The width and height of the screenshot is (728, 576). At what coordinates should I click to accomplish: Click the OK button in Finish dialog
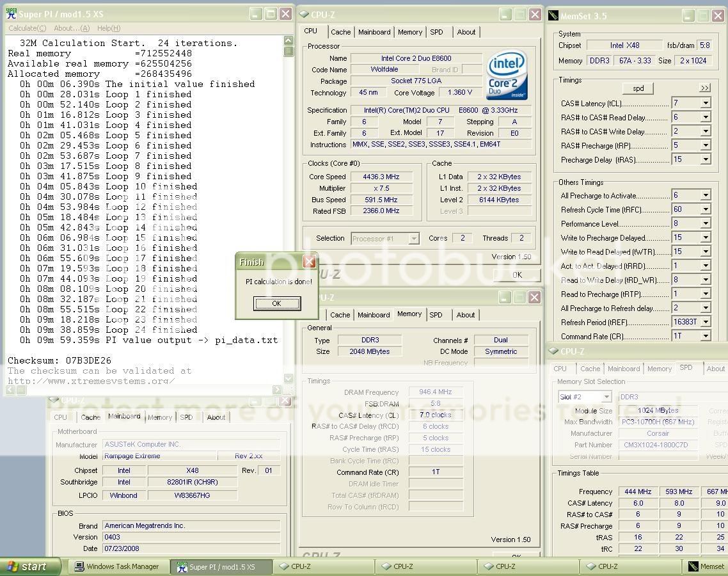click(277, 303)
